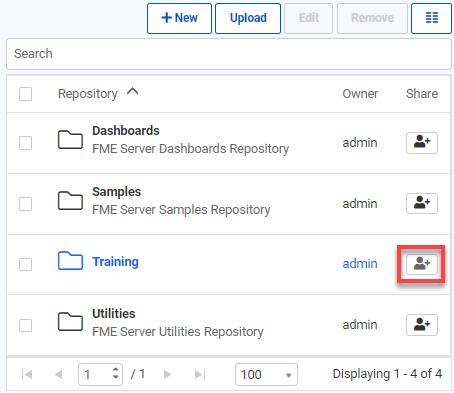Click the page number input field
Viewport: 454px width, 393px height.
coord(100,375)
